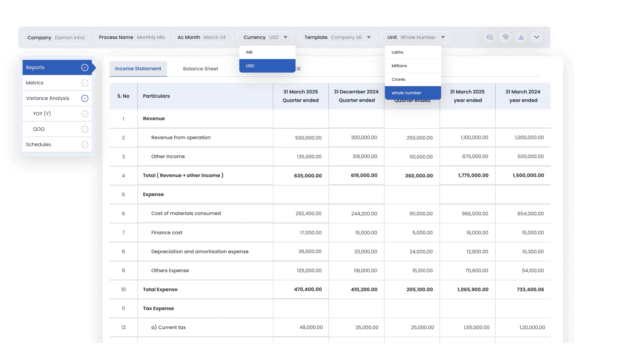Choose Crores unit option

413,79
